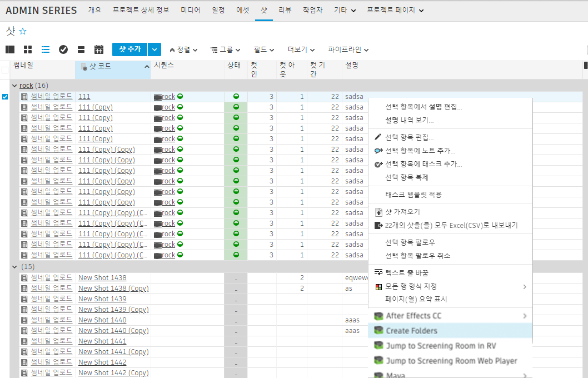Open the 프로젝트 상세 정보 tab
Screen dimensions: 588x378
141,10
